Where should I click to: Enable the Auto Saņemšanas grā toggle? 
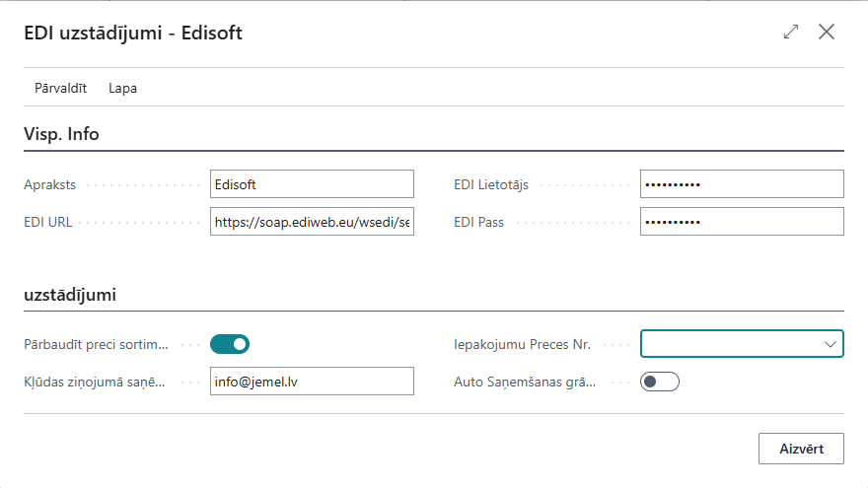point(660,382)
